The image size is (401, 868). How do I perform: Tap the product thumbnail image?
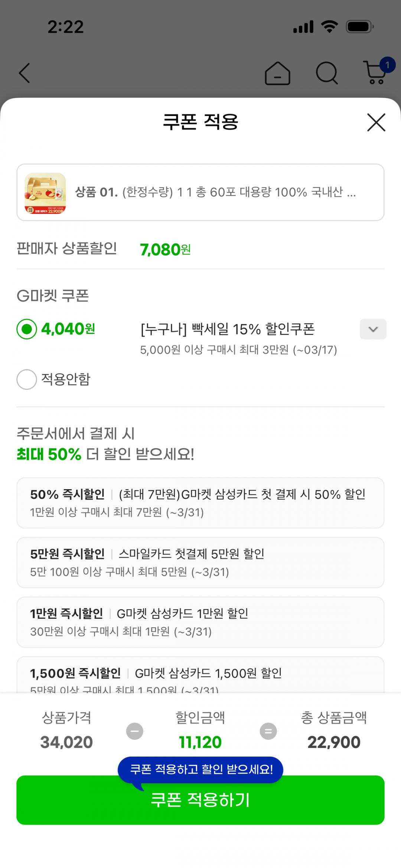point(45,193)
